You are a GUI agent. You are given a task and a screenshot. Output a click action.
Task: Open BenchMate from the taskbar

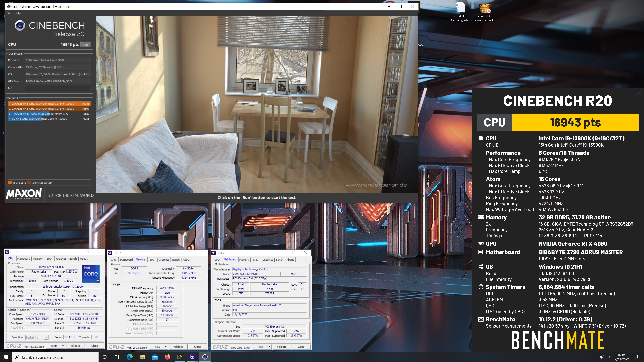click(180, 357)
